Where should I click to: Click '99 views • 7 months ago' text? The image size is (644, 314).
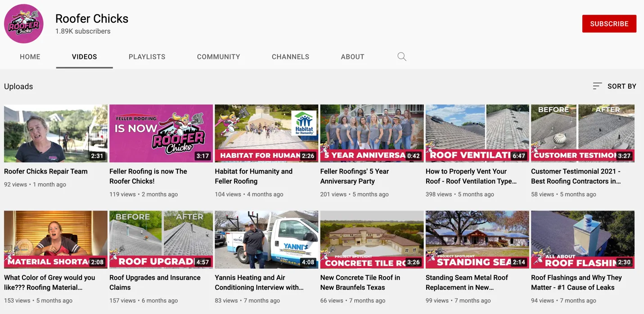tap(458, 301)
